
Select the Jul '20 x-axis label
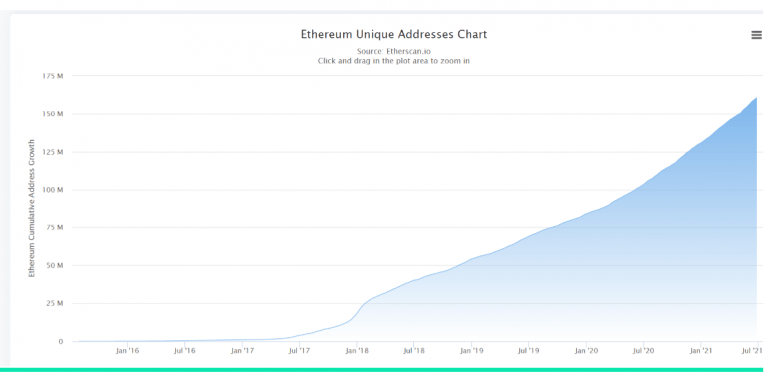pos(643,351)
